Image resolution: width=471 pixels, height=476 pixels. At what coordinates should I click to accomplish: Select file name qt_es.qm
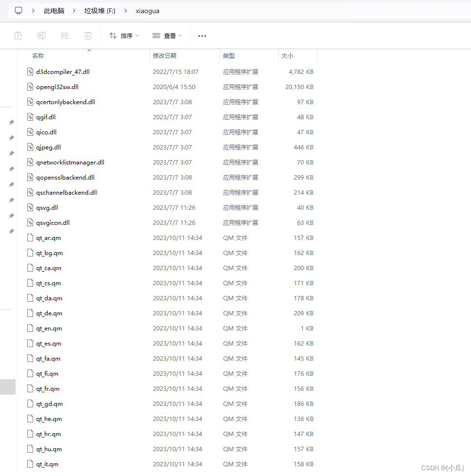(x=49, y=344)
